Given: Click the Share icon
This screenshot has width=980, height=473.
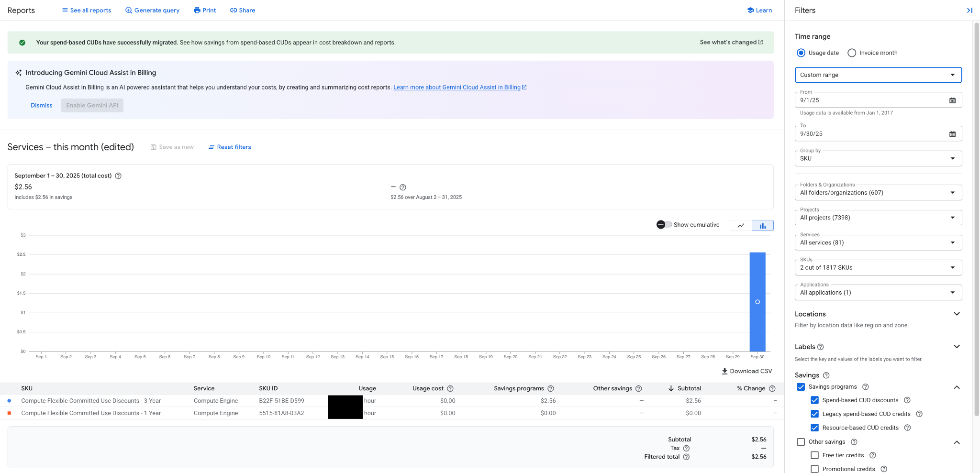Looking at the screenshot, I should click(x=233, y=10).
